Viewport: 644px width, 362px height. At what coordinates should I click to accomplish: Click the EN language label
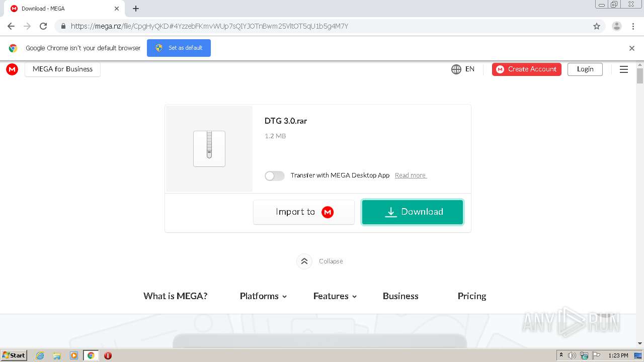coord(470,69)
